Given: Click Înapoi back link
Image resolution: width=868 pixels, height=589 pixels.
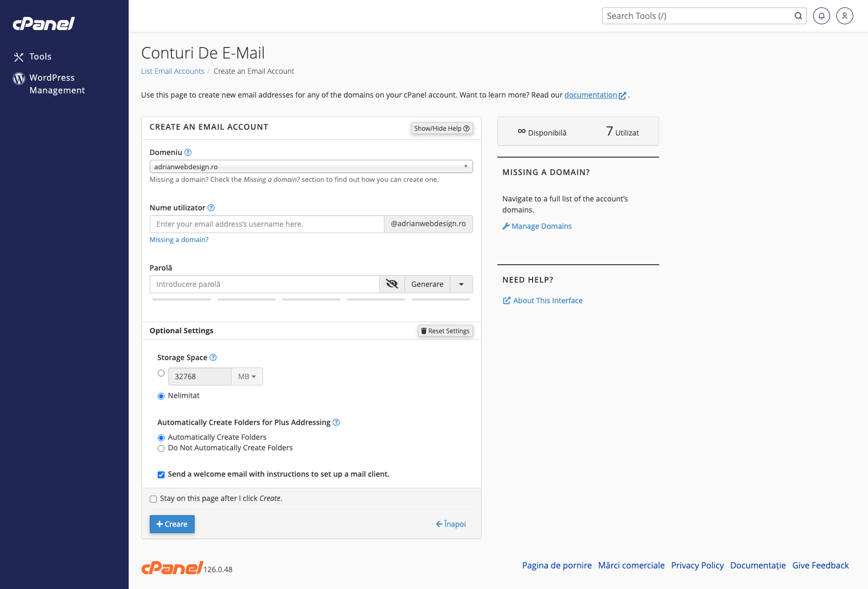Looking at the screenshot, I should (x=451, y=524).
